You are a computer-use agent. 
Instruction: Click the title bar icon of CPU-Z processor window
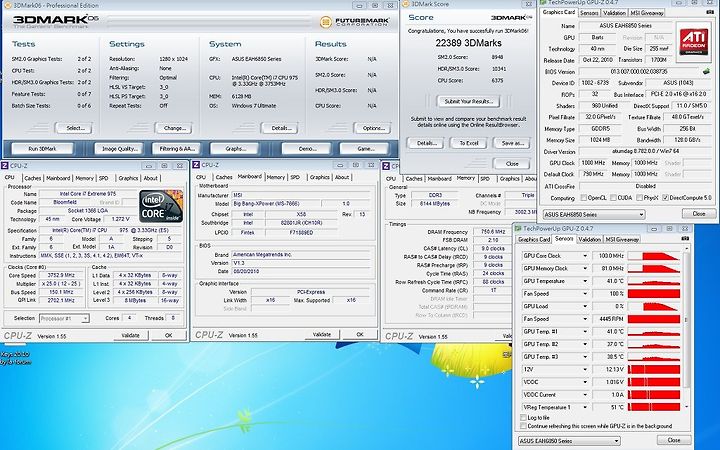[5, 166]
